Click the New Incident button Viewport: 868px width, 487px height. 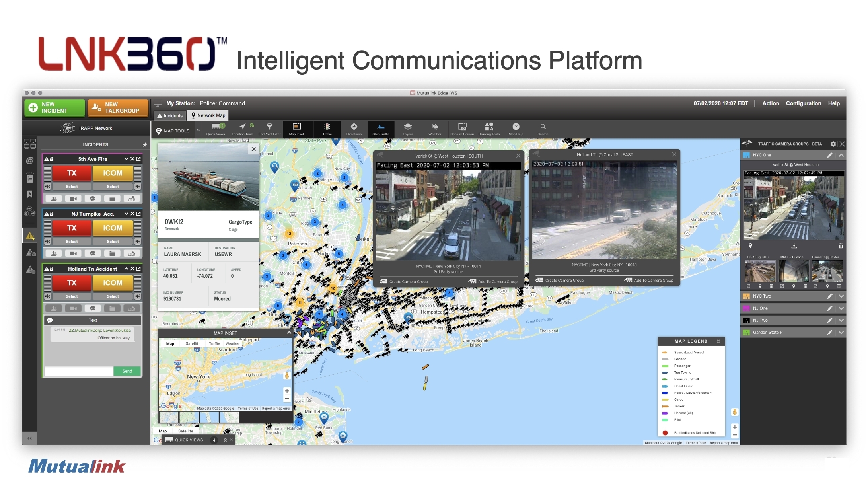pos(54,108)
